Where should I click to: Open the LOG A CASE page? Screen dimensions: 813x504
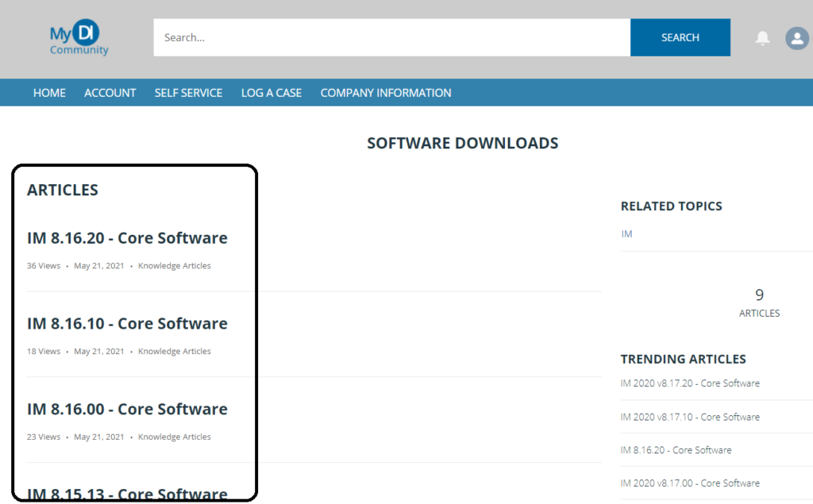(271, 92)
